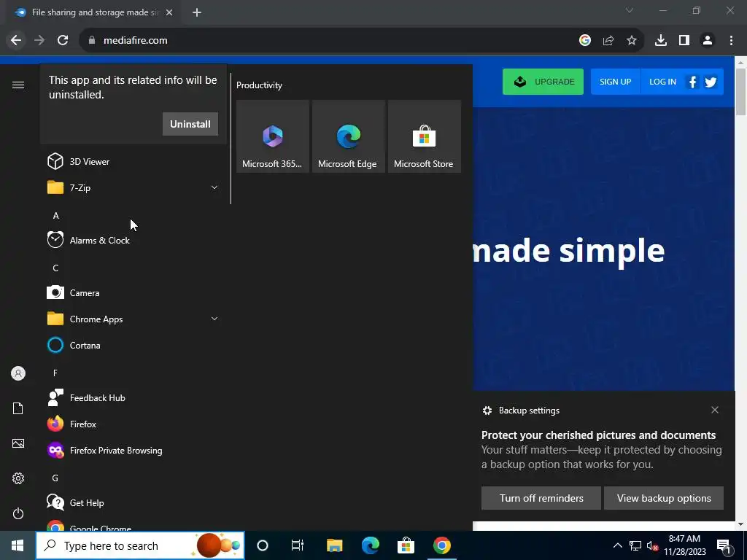Open Chrome Apps folder entry
The width and height of the screenshot is (747, 560).
tap(133, 319)
